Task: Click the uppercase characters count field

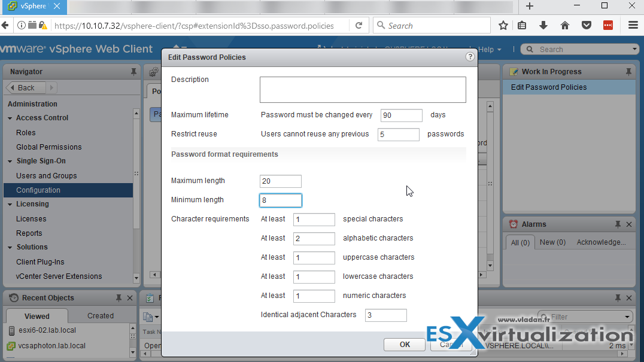Action: 314,258
